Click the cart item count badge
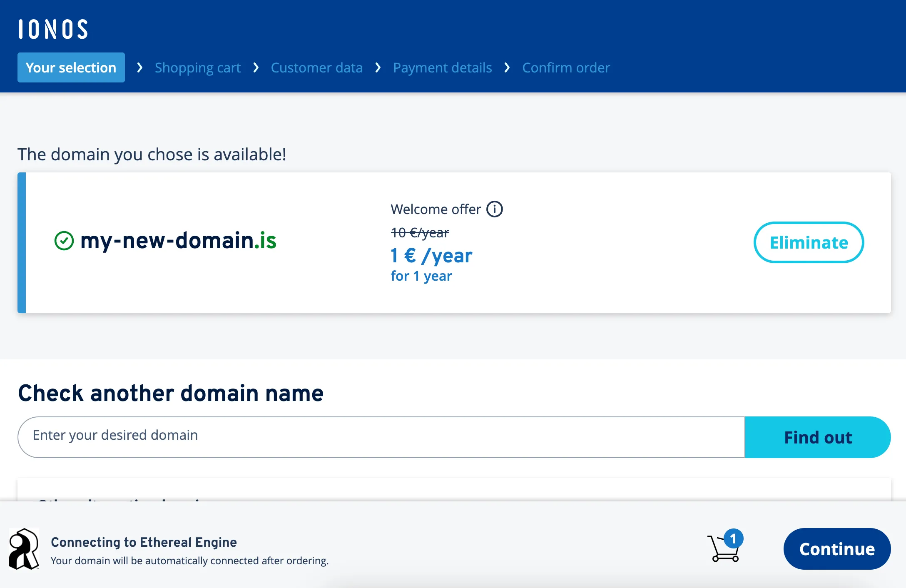 [x=733, y=538]
